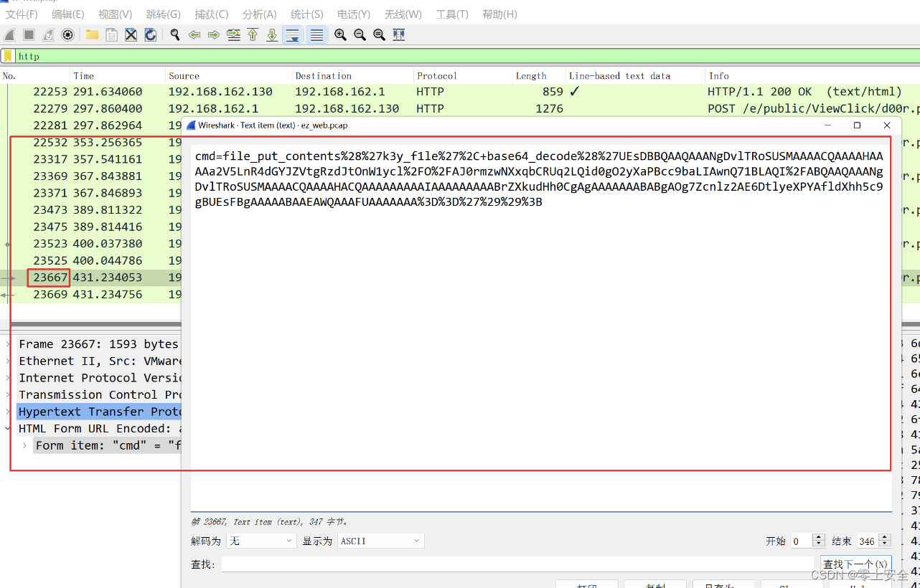
Task: Open the 帮助(H) menu
Action: 499,14
